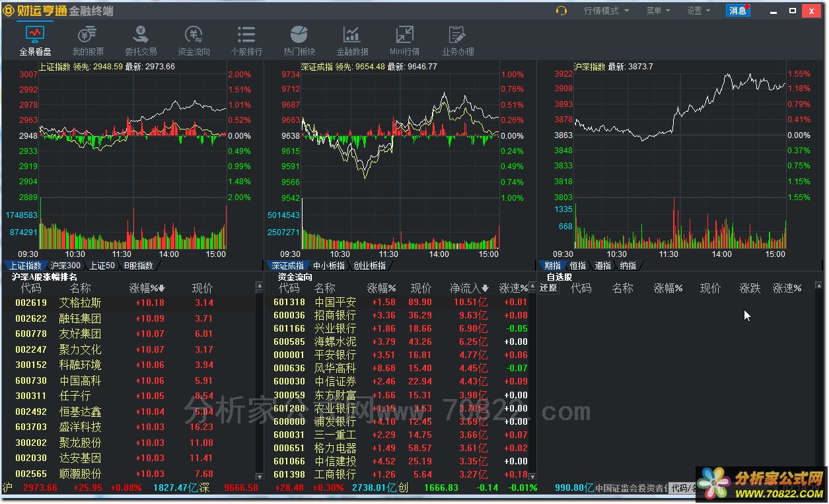829x504 pixels.
Task: Click the 自选股 panel title
Action: pos(559,277)
